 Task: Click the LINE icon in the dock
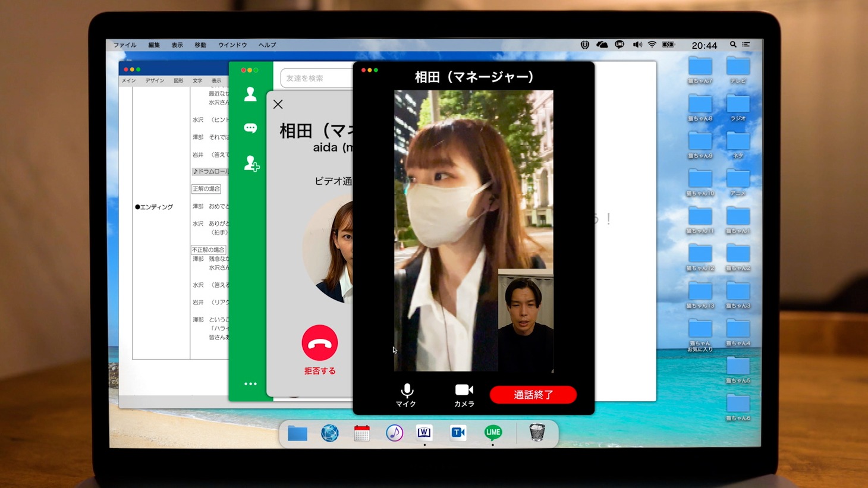(492, 433)
